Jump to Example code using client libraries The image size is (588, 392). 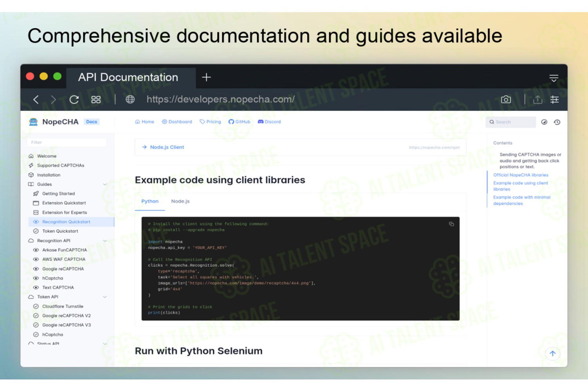click(521, 186)
